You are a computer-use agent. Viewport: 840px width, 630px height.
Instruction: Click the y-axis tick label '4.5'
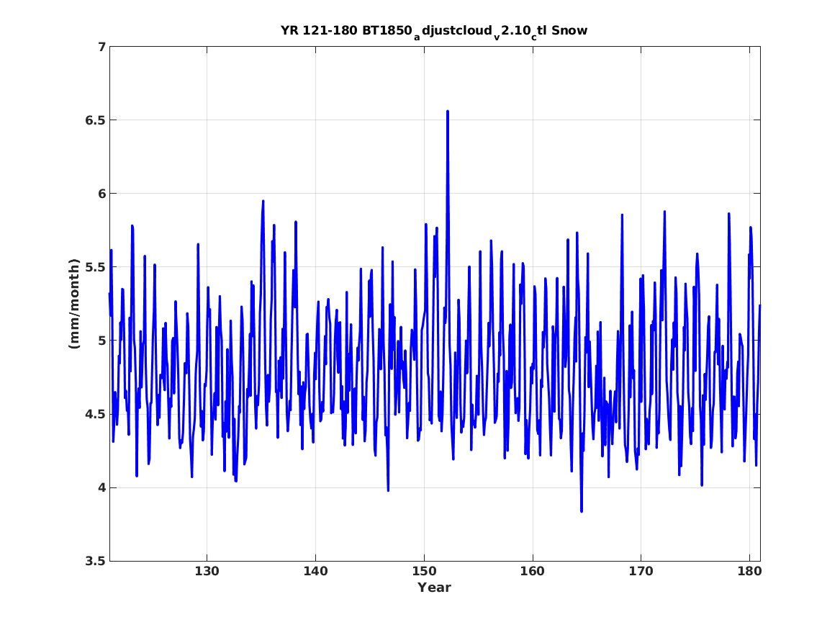tap(95, 414)
